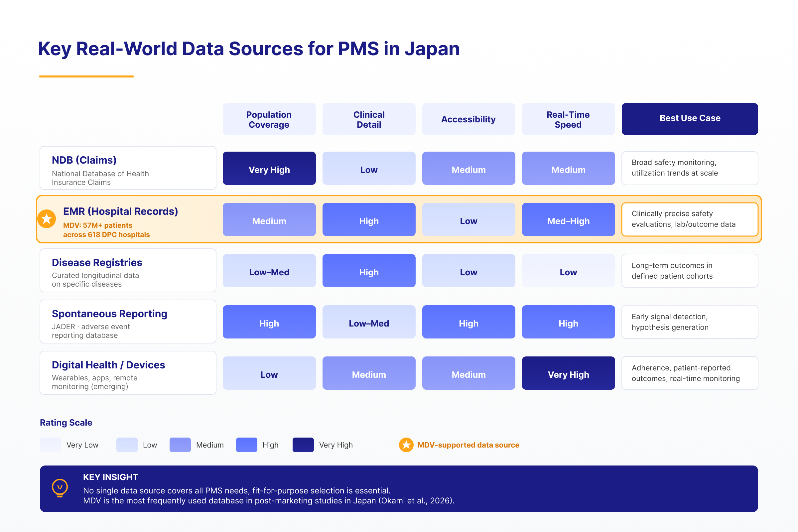Click Disease Registries Clinical Detail 'High' cell
Viewport: 798px width, 532px height.
pyautogui.click(x=369, y=271)
